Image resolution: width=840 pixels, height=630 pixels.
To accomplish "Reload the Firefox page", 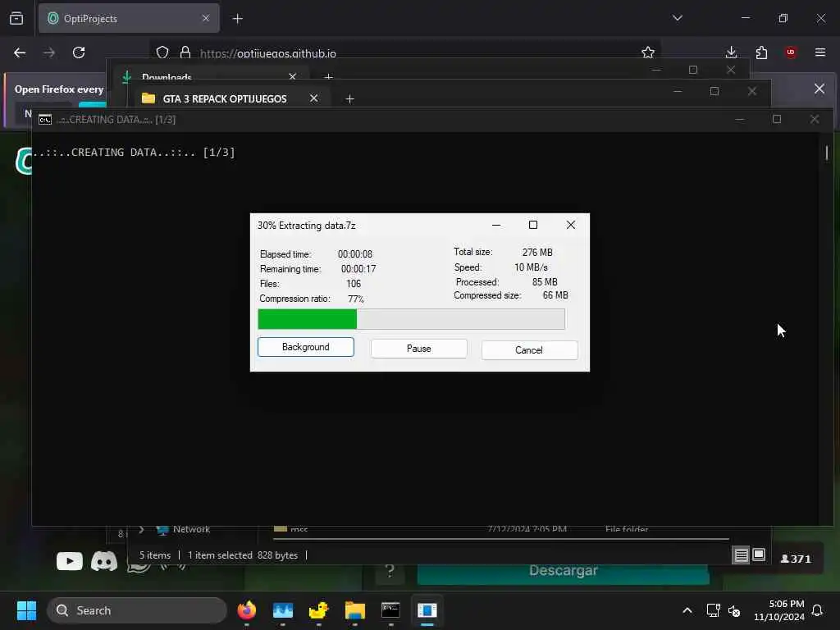I will tap(79, 52).
